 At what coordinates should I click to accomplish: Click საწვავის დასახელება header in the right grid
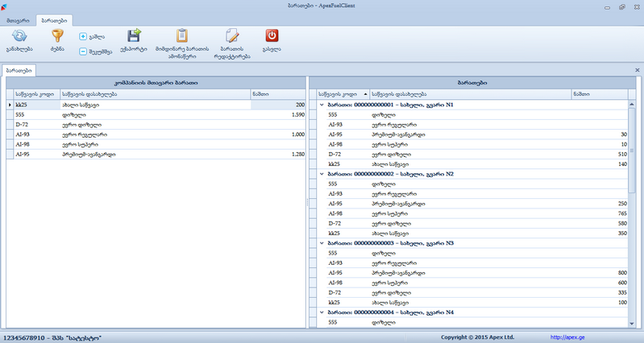(471, 94)
